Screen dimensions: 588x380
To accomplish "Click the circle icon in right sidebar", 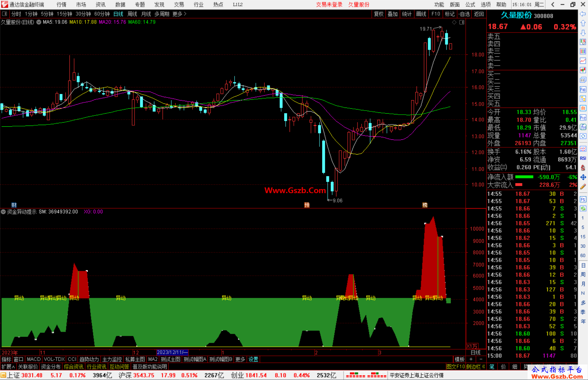I will 583,136.
